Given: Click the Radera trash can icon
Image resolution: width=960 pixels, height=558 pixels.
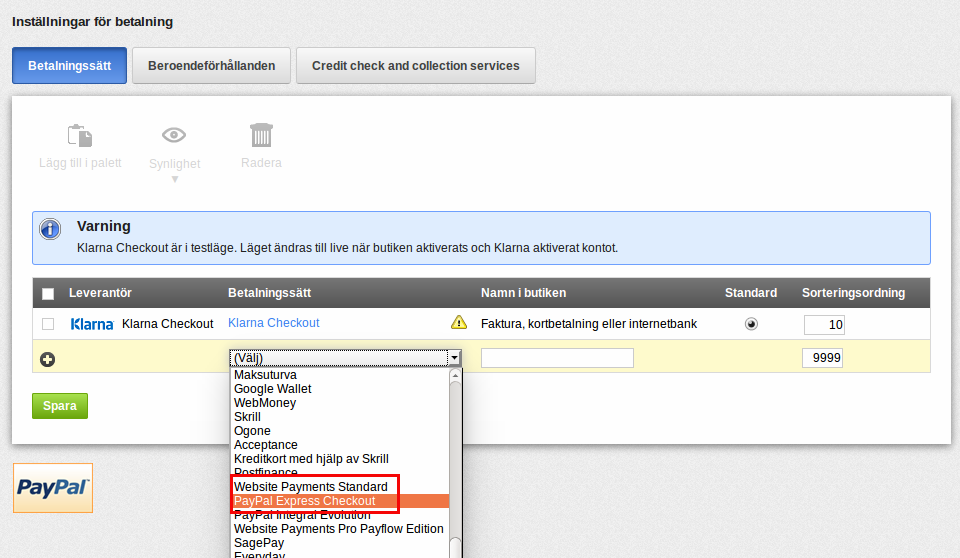Looking at the screenshot, I should click(x=261, y=135).
